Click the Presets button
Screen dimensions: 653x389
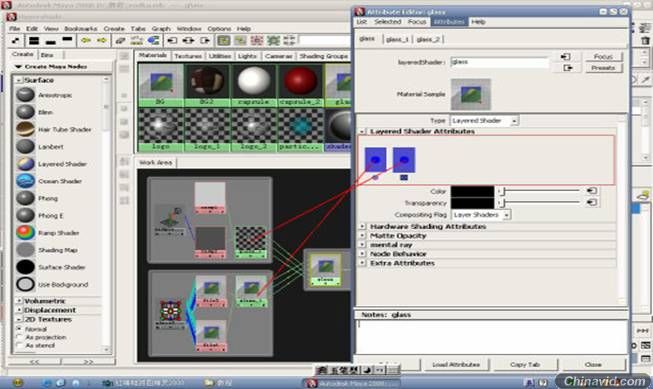pyautogui.click(x=603, y=67)
